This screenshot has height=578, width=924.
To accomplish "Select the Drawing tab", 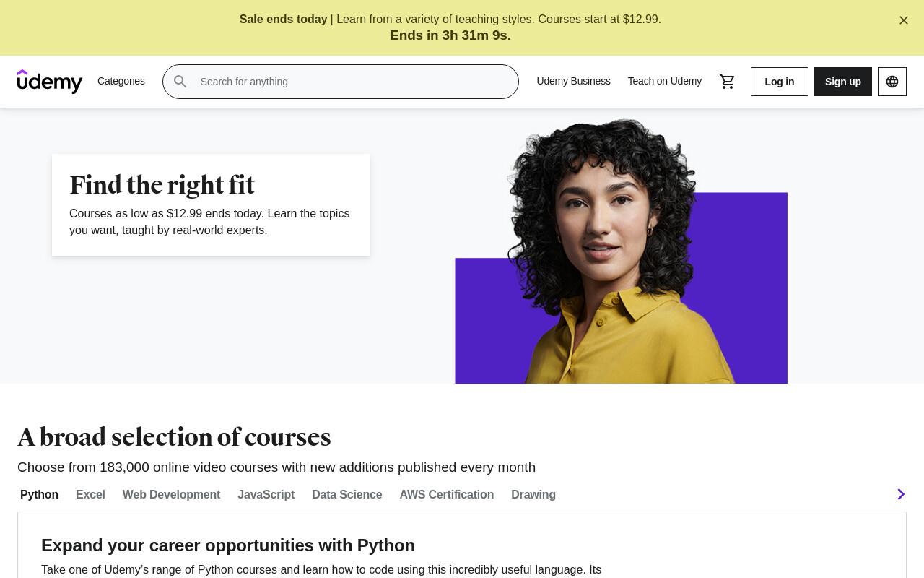I will point(533,494).
